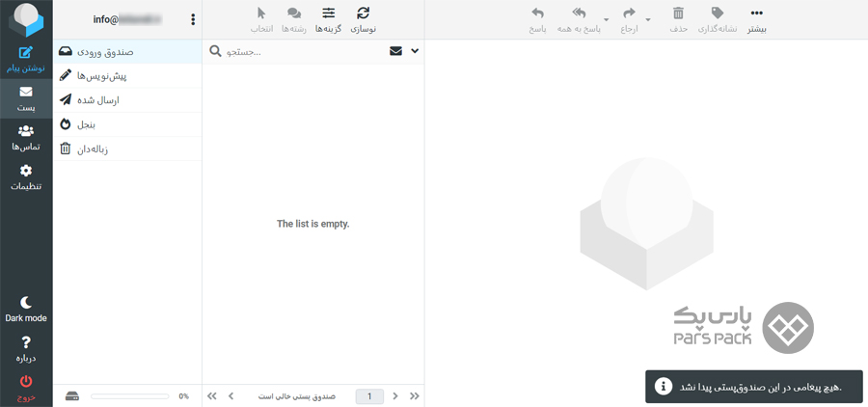The height and width of the screenshot is (407, 868).
Task: Click the disk quota icon
Action: point(72,396)
